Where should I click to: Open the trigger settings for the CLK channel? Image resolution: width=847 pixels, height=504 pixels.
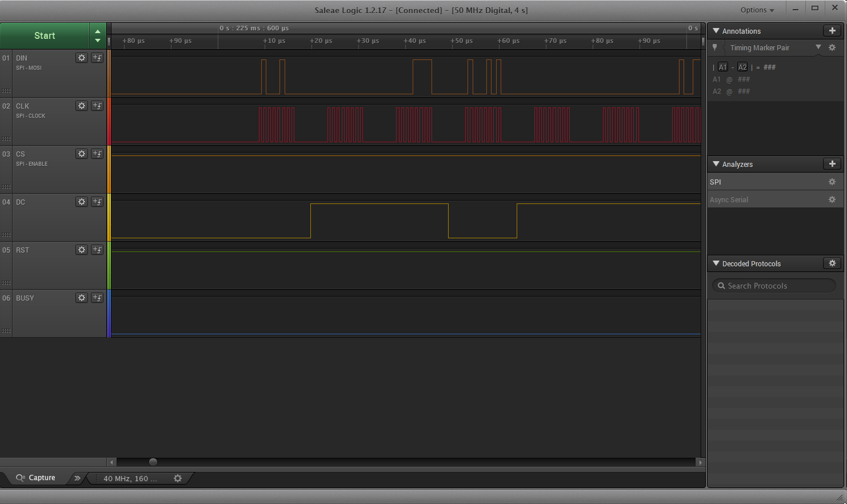[x=97, y=106]
